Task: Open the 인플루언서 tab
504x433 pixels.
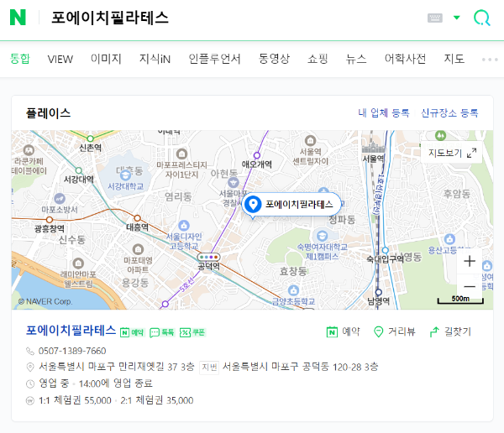Action: pyautogui.click(x=214, y=59)
